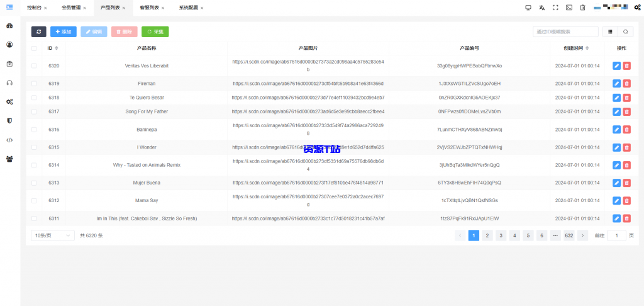Click the blue edit icon for Mama Say row
Viewport: 644px width, 306px height.
(x=616, y=200)
